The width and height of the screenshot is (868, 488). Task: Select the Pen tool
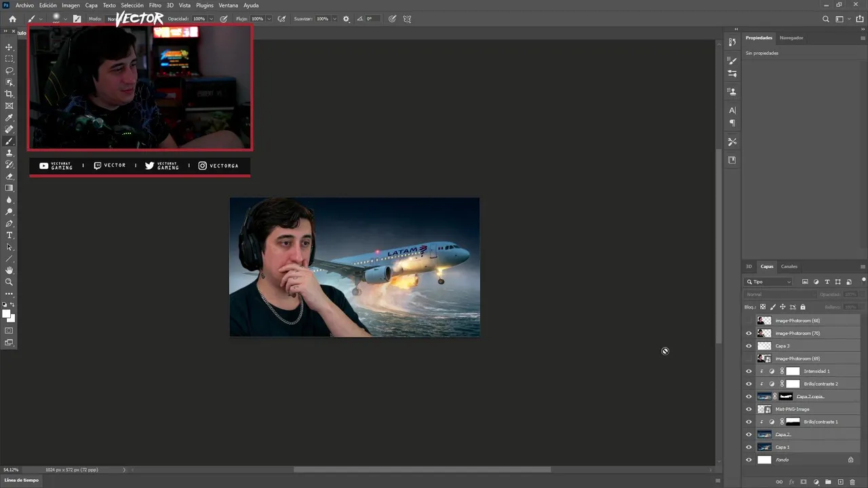point(9,224)
